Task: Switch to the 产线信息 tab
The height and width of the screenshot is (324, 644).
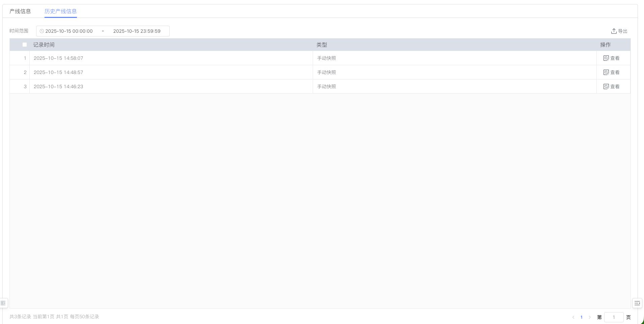Action: point(20,11)
